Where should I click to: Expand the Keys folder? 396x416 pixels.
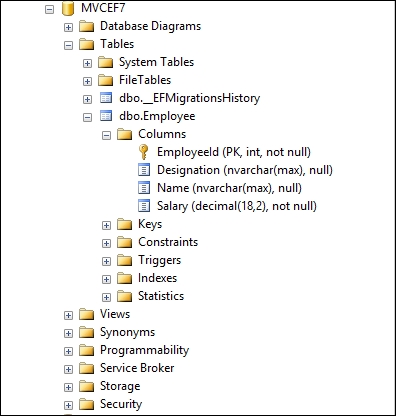point(106,225)
